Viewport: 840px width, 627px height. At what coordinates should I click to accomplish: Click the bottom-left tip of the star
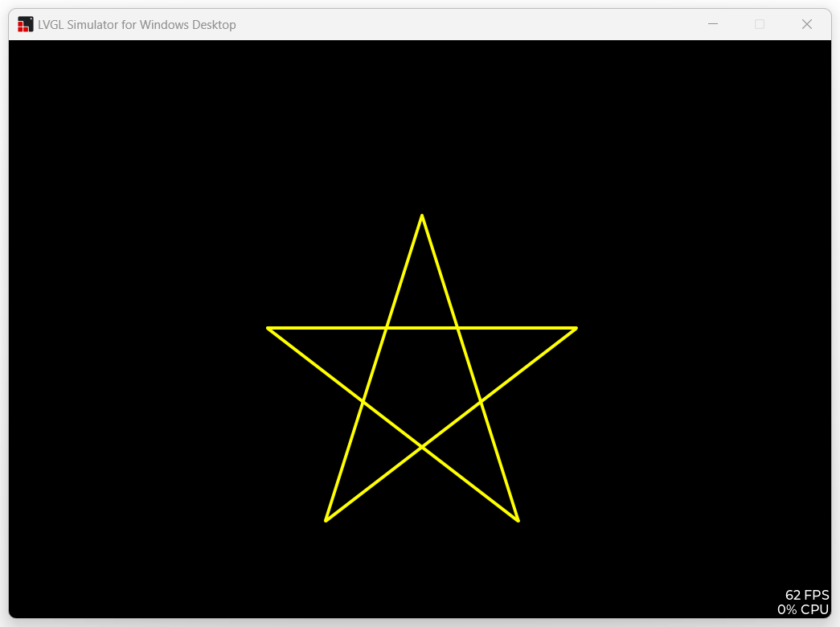(326, 520)
